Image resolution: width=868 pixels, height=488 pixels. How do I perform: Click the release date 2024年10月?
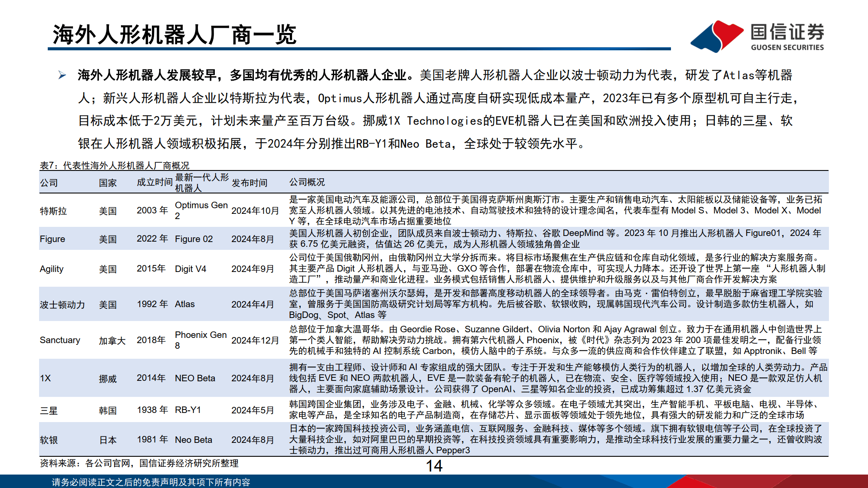coord(255,211)
